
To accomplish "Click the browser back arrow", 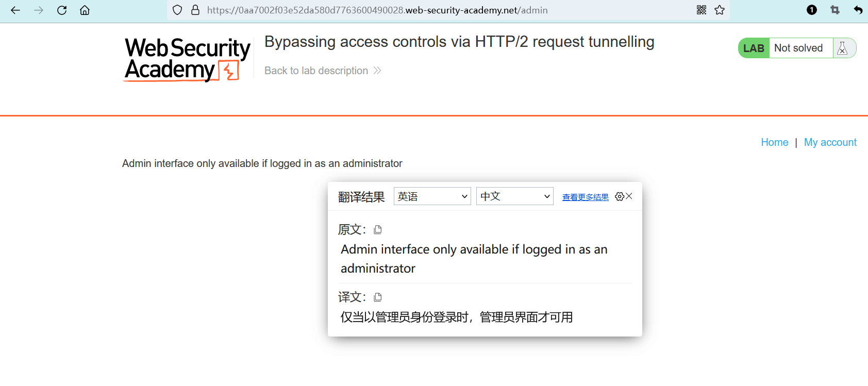I will (15, 10).
